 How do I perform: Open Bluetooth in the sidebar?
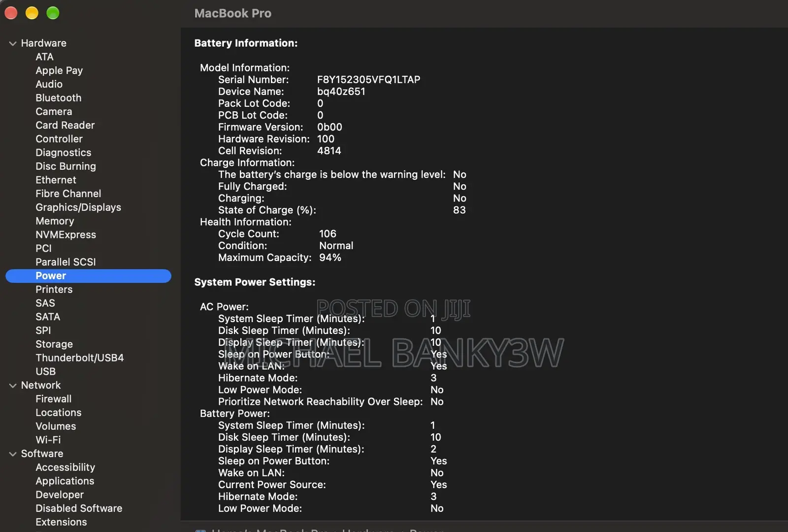tap(59, 98)
